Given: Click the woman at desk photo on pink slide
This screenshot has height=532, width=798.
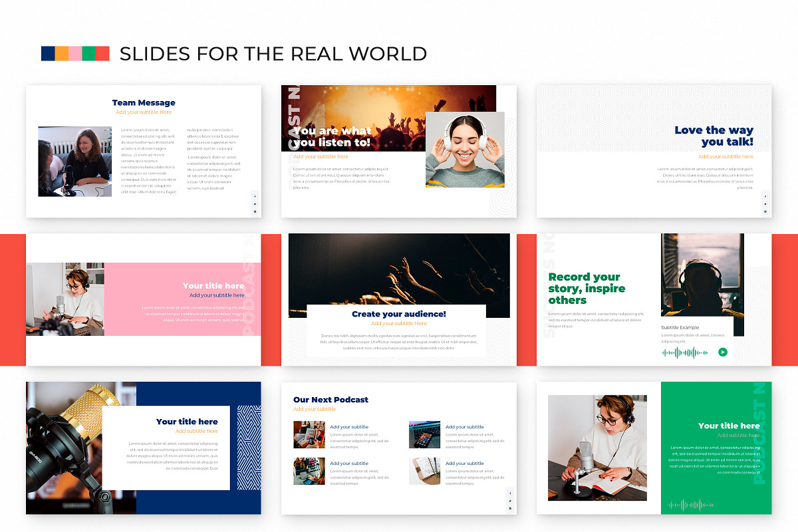Looking at the screenshot, I should coord(65,299).
